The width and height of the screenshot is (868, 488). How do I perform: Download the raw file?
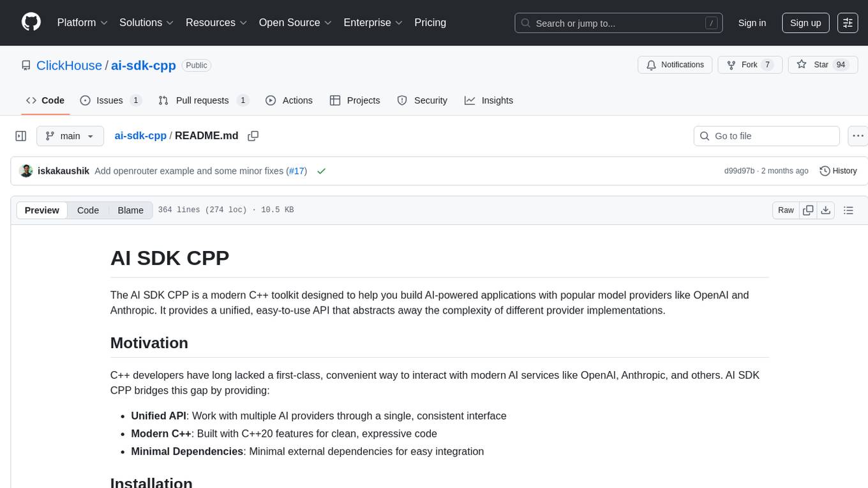[x=825, y=210]
